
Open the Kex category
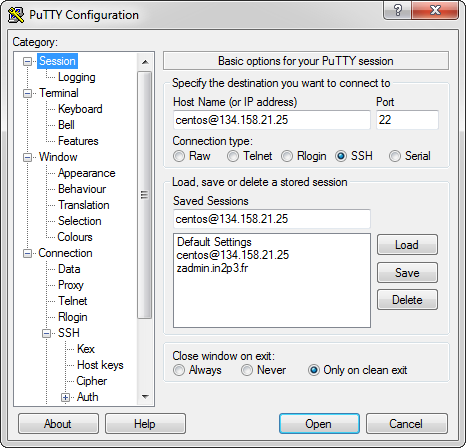click(86, 349)
